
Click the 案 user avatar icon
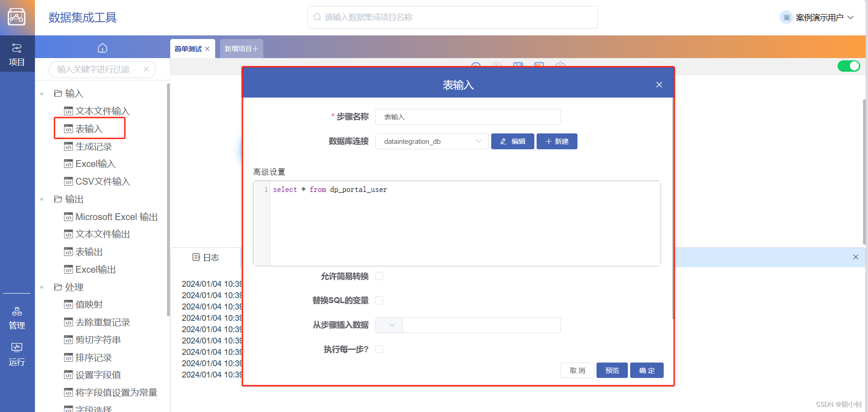tap(786, 17)
